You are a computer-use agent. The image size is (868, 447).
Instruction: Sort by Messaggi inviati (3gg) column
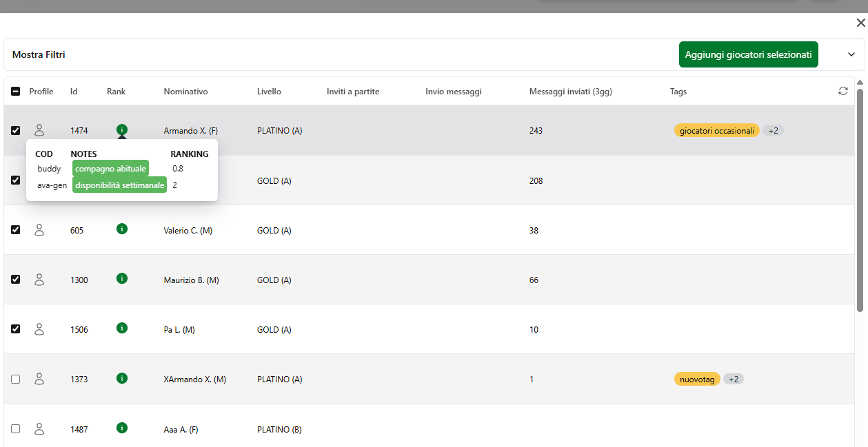(571, 92)
